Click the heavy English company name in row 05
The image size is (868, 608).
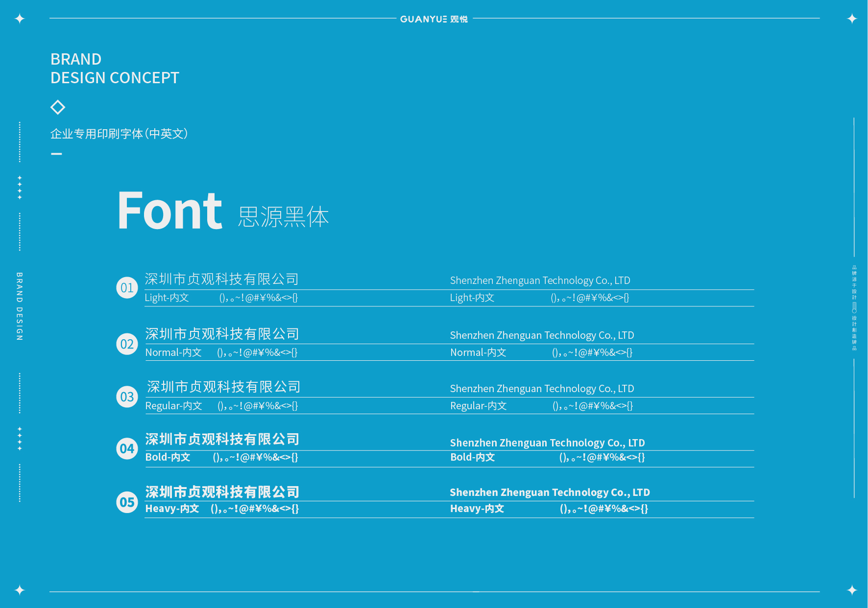point(550,492)
